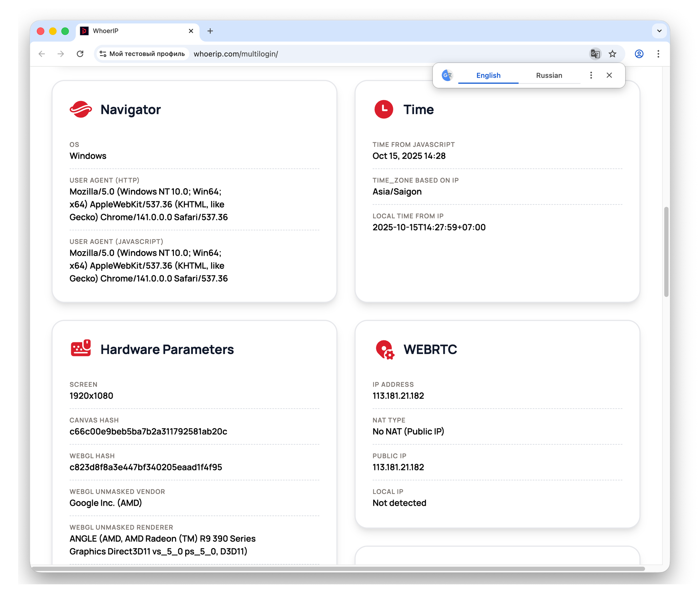
Task: Click the profile name chip in address bar
Action: (142, 54)
